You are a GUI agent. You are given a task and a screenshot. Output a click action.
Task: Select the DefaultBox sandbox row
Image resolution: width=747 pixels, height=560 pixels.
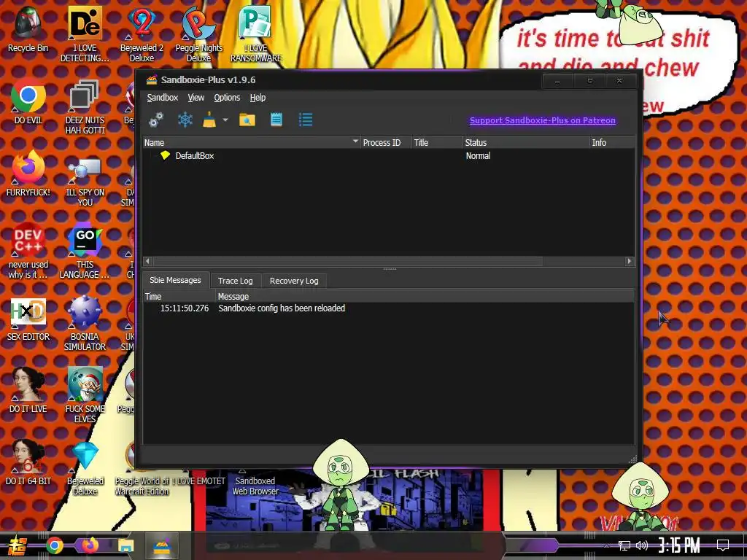tap(389, 156)
